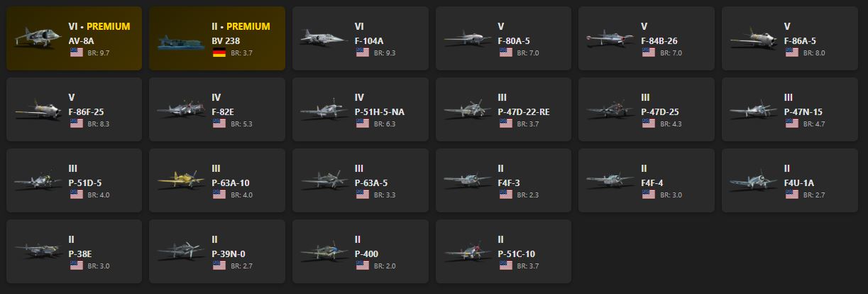Click the US flag under P-47D-25
This screenshot has height=294, width=868.
point(647,124)
